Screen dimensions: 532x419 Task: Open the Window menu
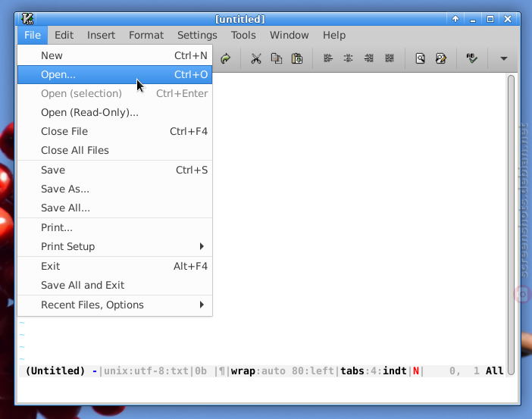pos(289,35)
